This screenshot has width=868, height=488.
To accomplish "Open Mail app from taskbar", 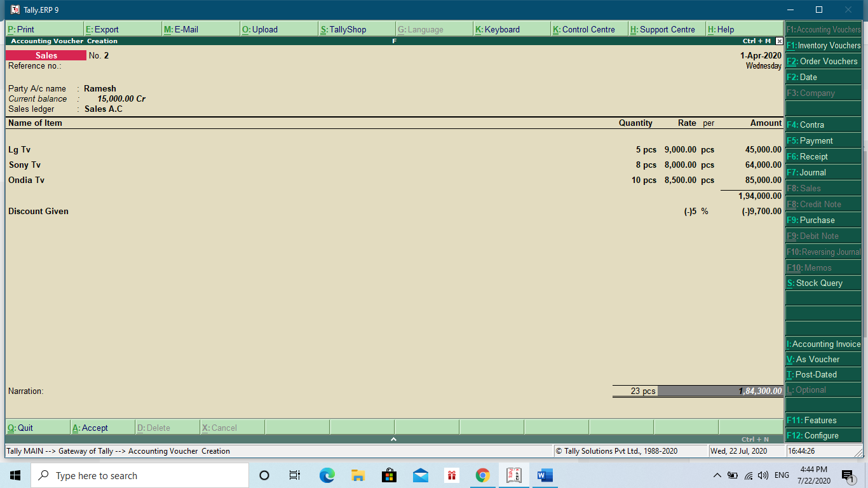I will click(420, 475).
